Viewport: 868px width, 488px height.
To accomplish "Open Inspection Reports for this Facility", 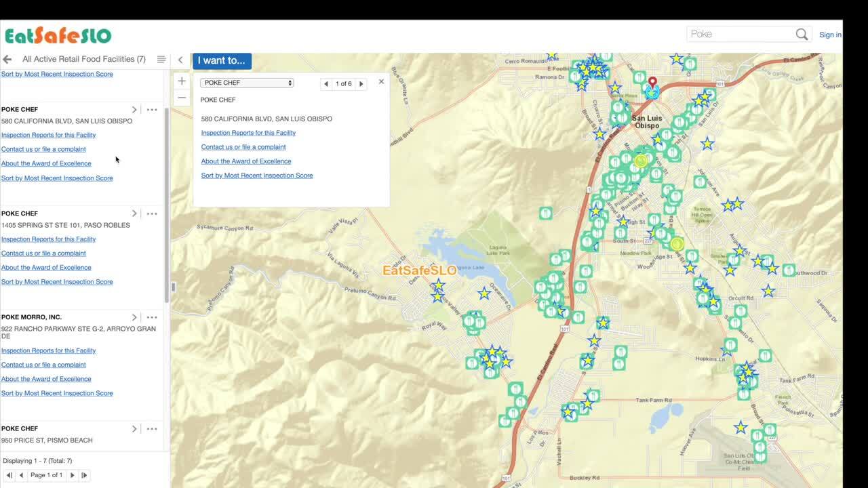I will [x=248, y=133].
